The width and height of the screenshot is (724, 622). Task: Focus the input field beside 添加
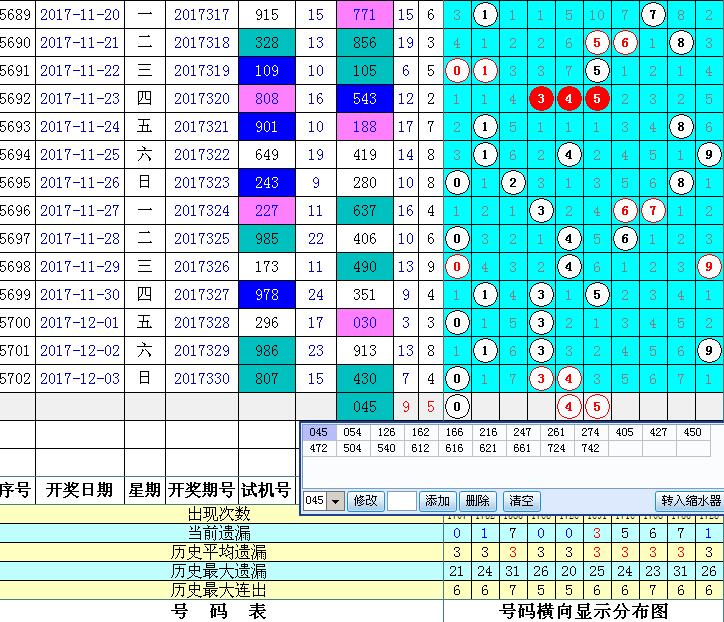pyautogui.click(x=401, y=501)
